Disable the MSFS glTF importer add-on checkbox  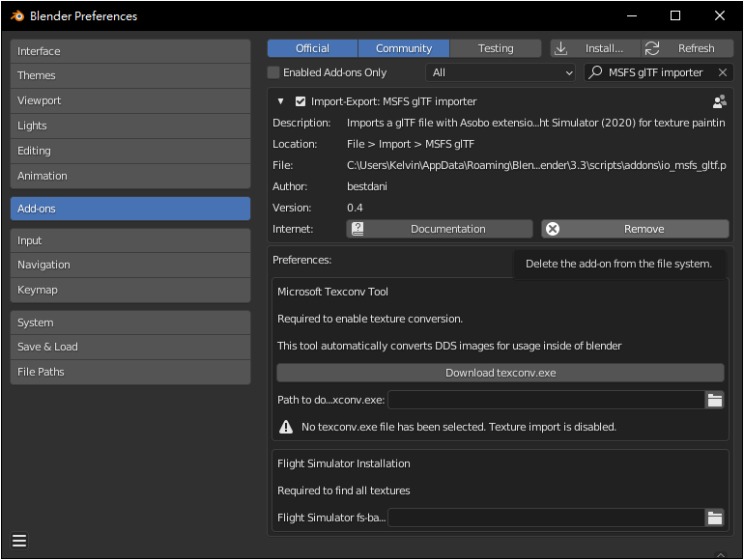300,101
